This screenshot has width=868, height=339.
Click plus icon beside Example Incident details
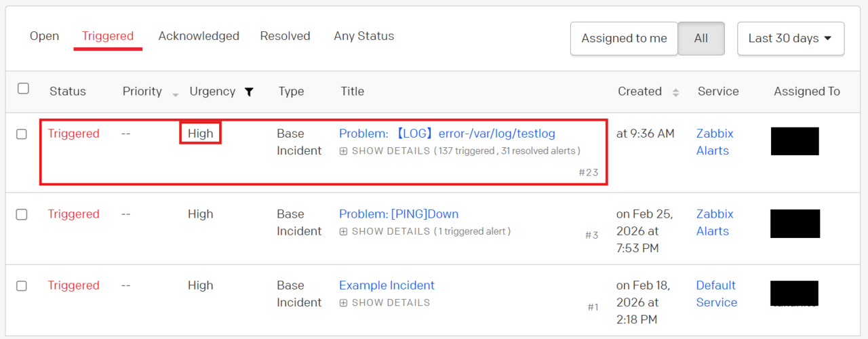pyautogui.click(x=343, y=303)
